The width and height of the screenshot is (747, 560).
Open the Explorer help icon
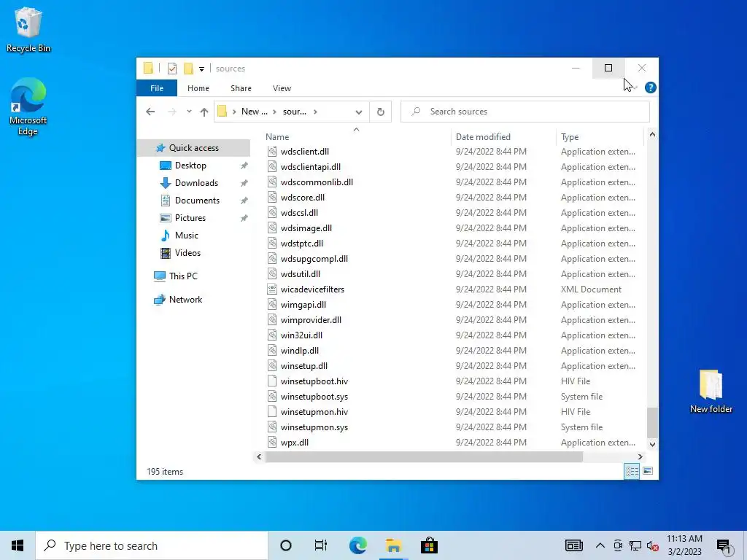tap(650, 87)
